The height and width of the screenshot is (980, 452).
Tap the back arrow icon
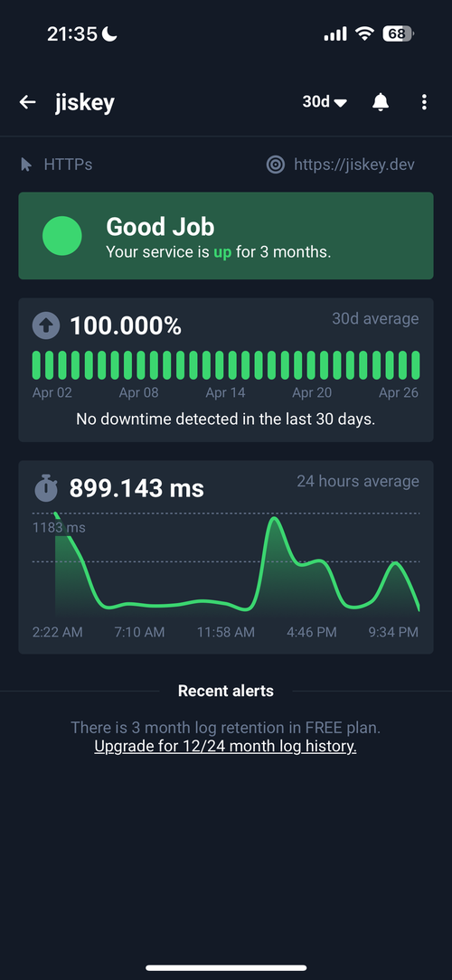tap(27, 102)
